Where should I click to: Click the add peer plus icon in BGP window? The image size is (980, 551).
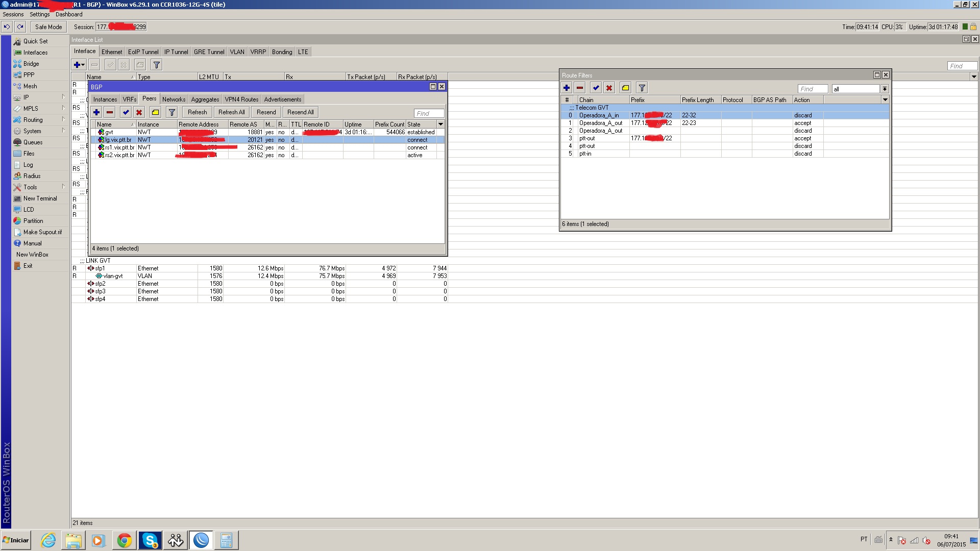pos(96,112)
